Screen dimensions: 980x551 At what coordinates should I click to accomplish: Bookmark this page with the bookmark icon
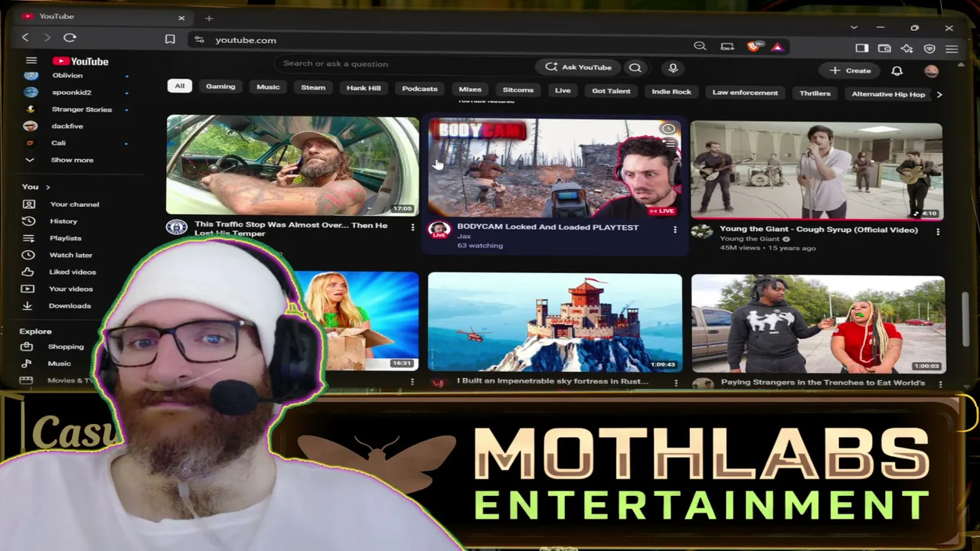point(170,40)
